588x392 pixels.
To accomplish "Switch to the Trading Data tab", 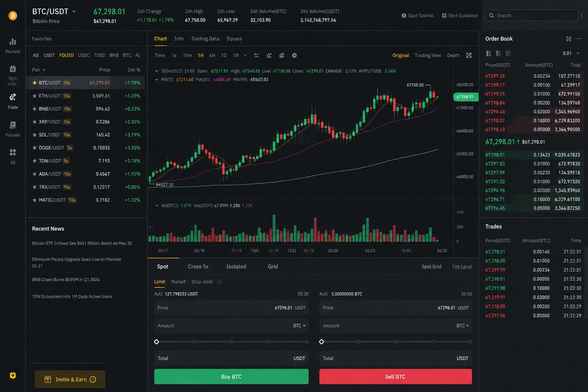I will [205, 39].
